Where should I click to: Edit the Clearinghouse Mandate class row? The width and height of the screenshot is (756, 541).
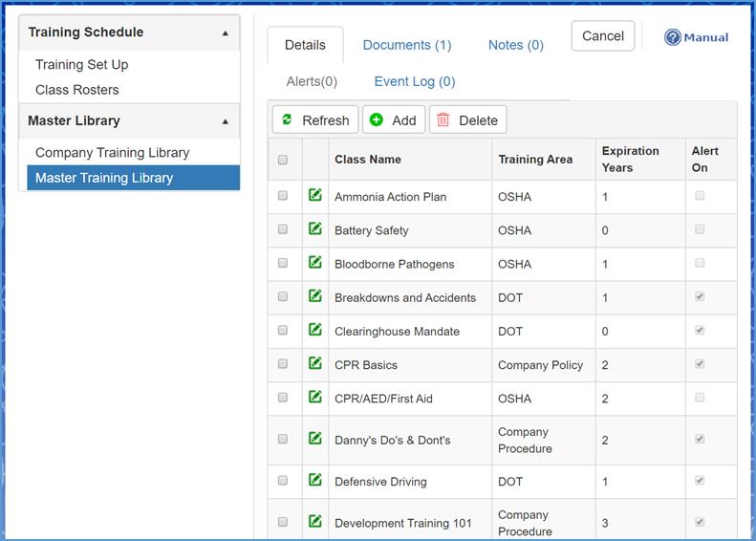tap(314, 330)
